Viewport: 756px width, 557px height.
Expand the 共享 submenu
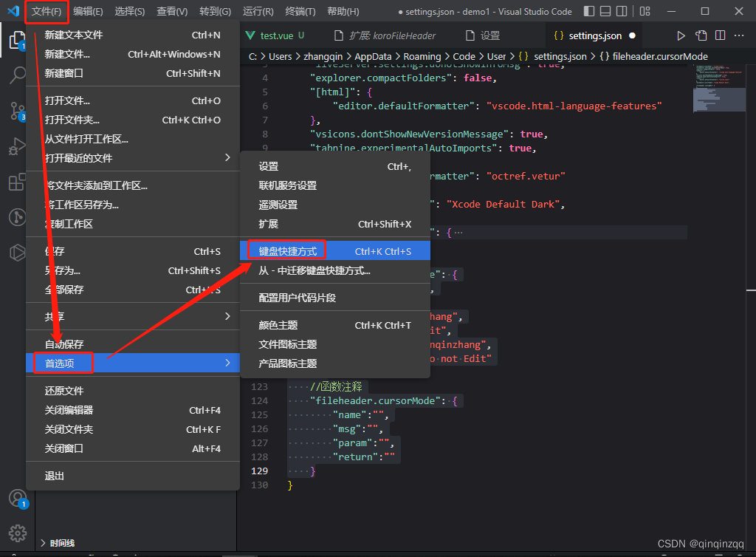tap(133, 316)
